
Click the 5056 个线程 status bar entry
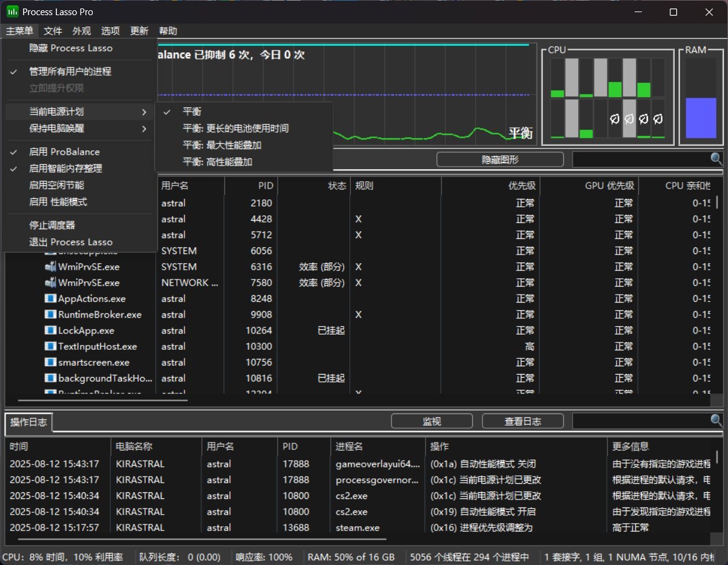(470, 557)
